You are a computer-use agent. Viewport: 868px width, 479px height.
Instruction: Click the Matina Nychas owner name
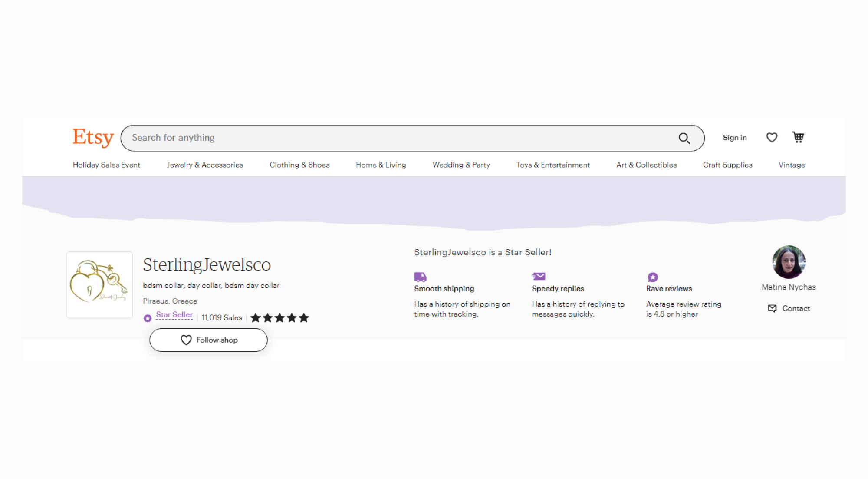(789, 287)
